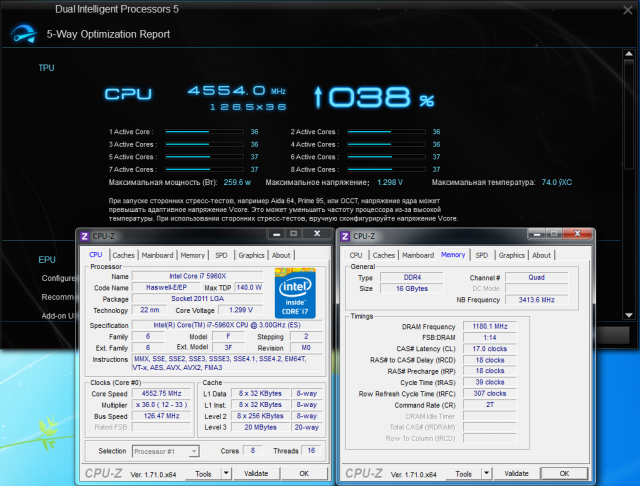Click the 2 Active Cores ratio bar
This screenshot has height=486, width=640.
coord(387,132)
